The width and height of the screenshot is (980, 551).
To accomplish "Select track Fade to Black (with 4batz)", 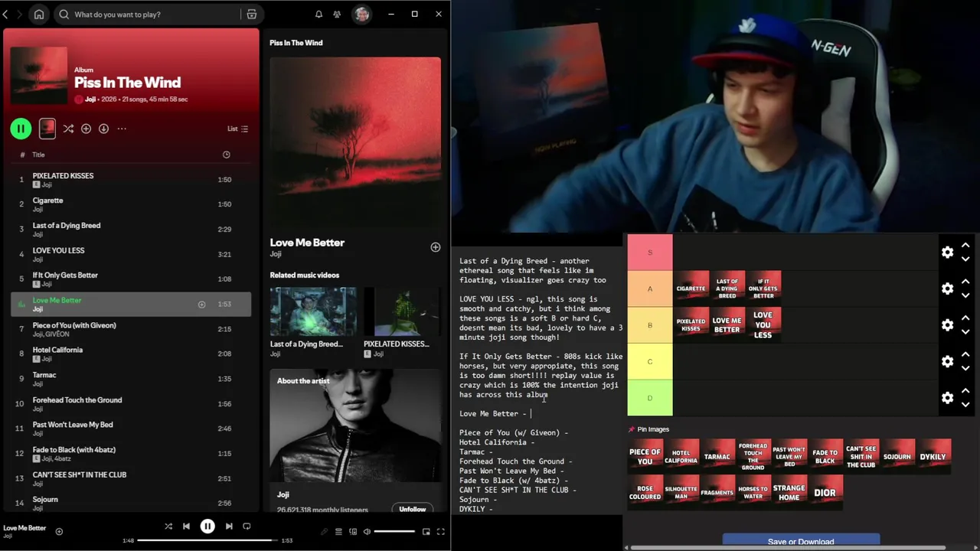I will pos(130,453).
